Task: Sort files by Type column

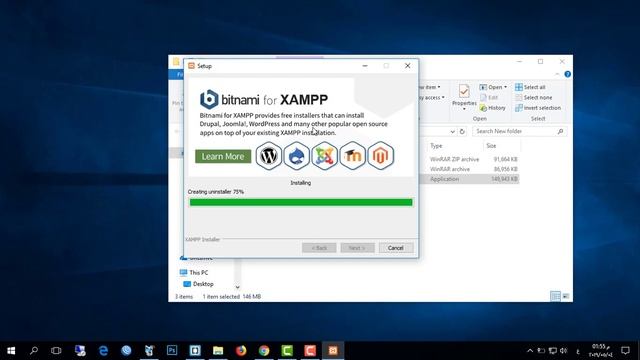Action: pyautogui.click(x=436, y=146)
